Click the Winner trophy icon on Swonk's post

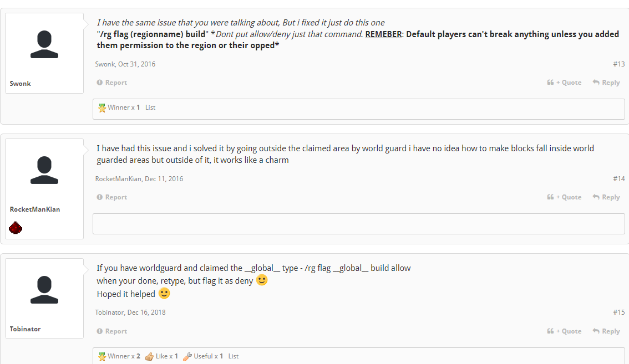[102, 107]
